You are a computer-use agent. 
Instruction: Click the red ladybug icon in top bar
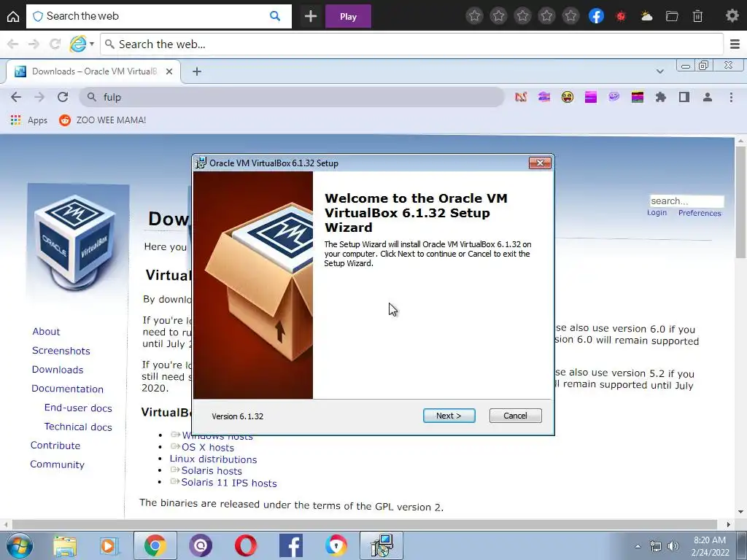(621, 16)
